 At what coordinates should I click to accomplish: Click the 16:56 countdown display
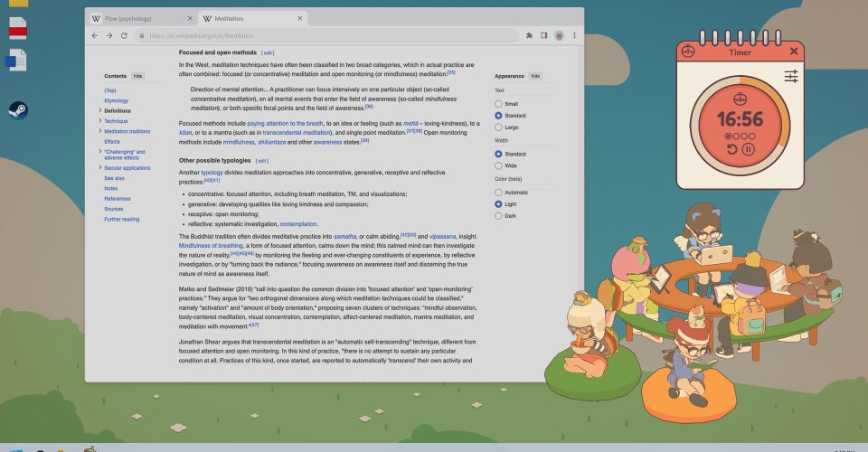coord(741,119)
